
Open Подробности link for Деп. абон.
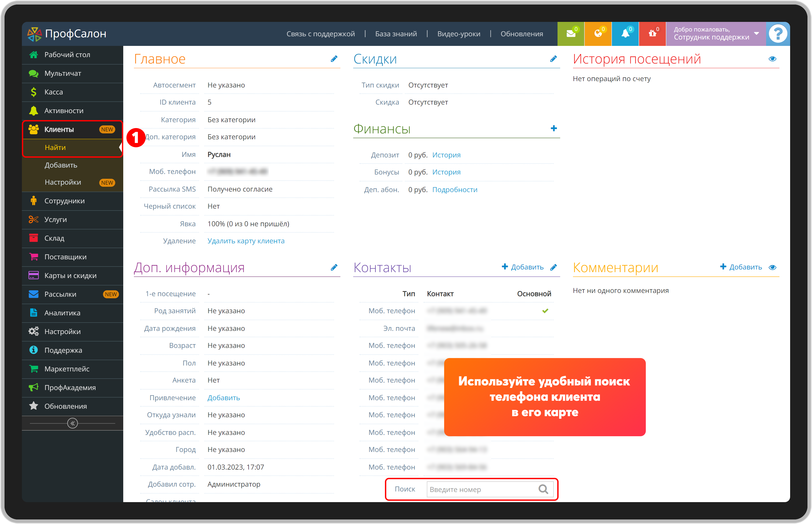455,190
